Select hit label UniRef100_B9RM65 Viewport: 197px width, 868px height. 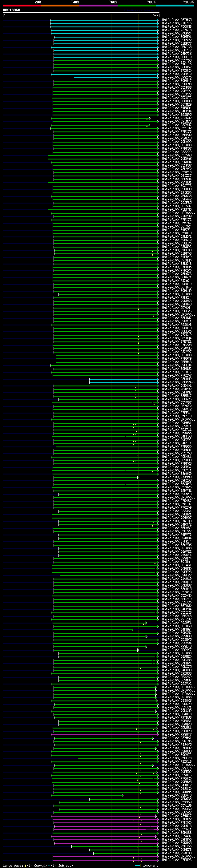pos(177,843)
